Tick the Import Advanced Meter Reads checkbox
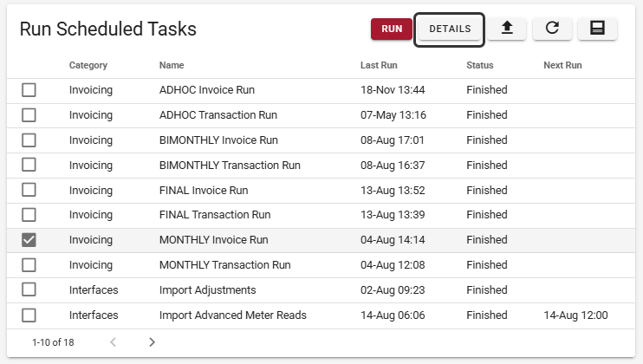The image size is (643, 364). 29,315
